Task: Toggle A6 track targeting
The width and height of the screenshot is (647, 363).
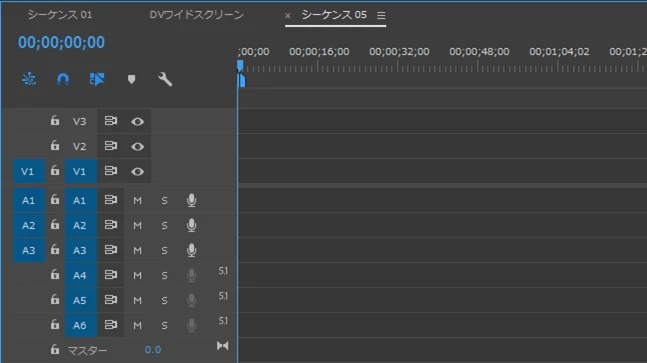Action: [x=80, y=325]
